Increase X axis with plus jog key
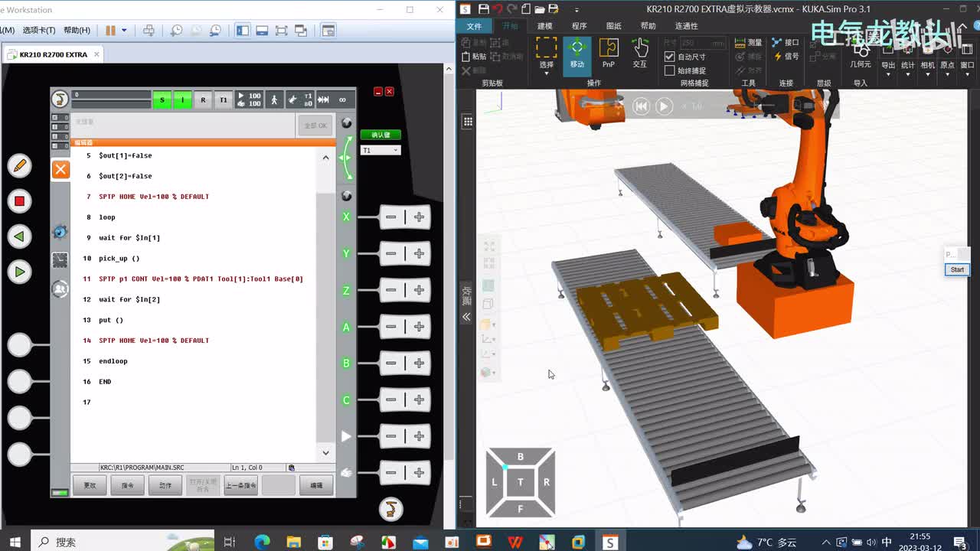 (419, 217)
